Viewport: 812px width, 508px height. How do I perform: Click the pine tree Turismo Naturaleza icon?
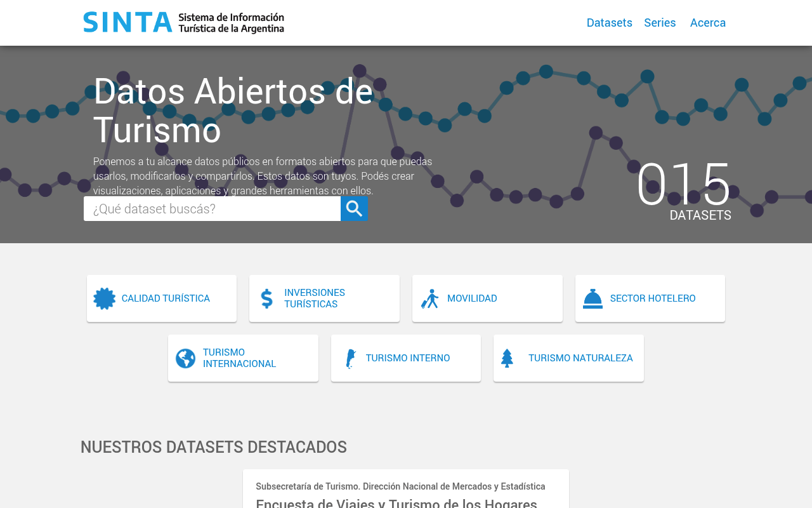click(507, 358)
